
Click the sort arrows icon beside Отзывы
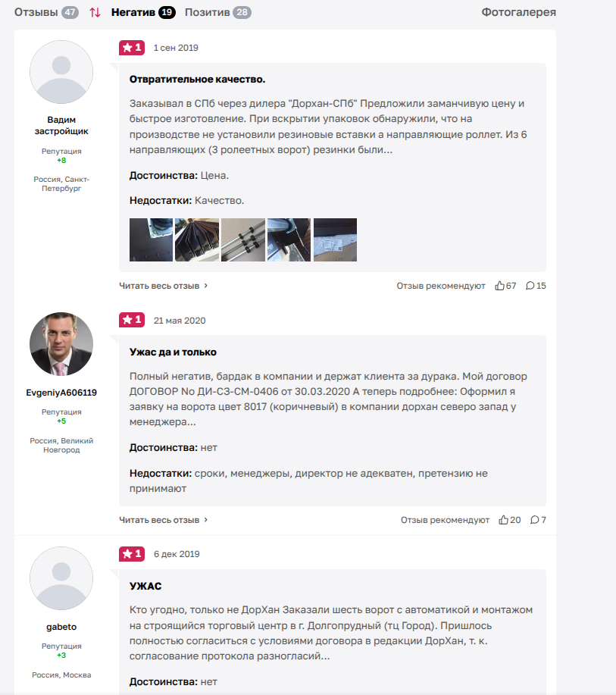tap(95, 12)
